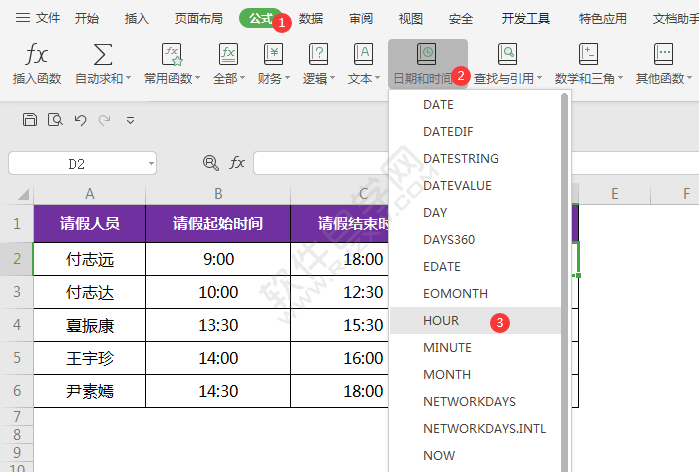Screen dimensions: 699x472
Task: Choose MONTH from the function list
Action: [475, 374]
